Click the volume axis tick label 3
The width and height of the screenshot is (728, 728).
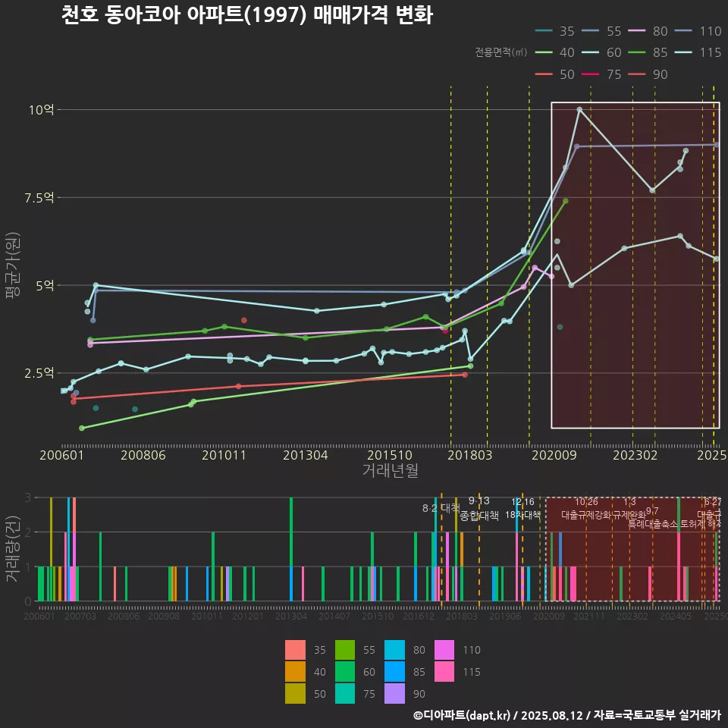click(x=28, y=497)
